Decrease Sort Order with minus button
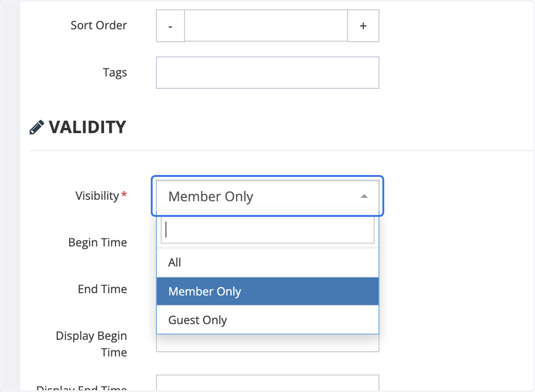The height and width of the screenshot is (392, 535). click(x=170, y=26)
